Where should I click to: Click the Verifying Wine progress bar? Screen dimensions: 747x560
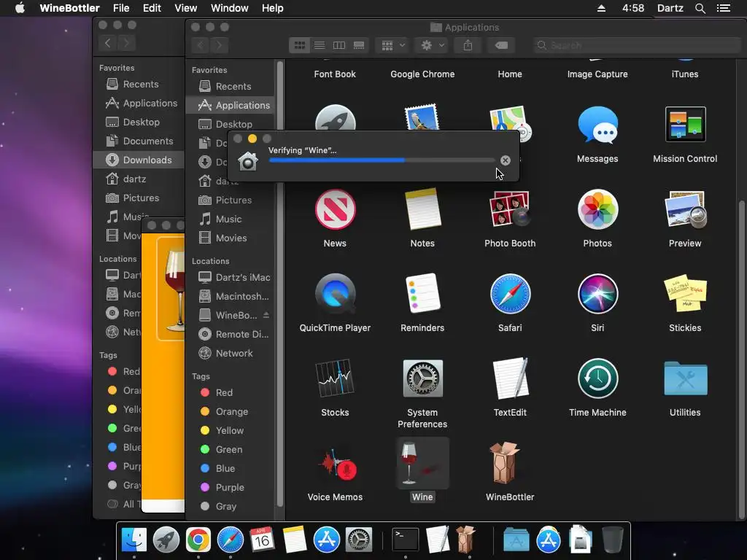(x=382, y=160)
